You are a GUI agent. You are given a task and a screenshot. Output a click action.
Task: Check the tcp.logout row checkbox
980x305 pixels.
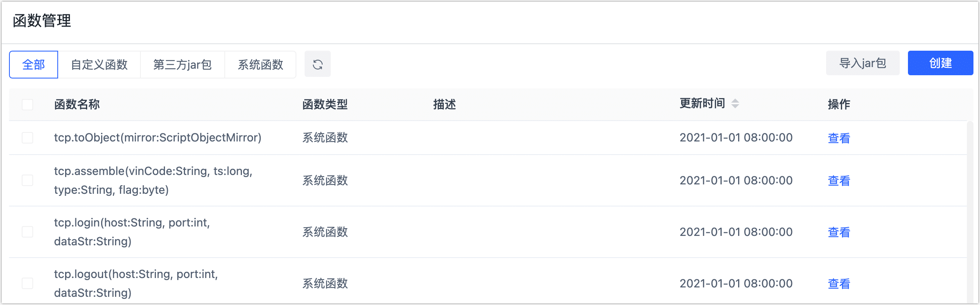(27, 283)
